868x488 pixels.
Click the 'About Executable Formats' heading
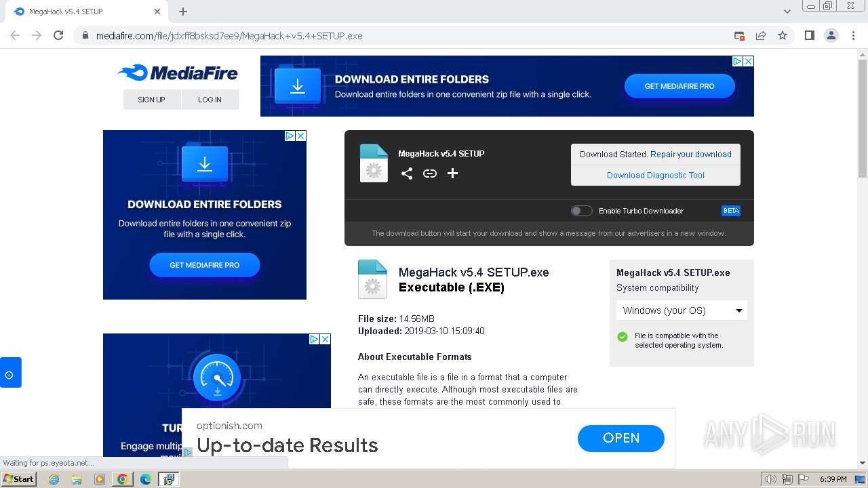click(414, 357)
